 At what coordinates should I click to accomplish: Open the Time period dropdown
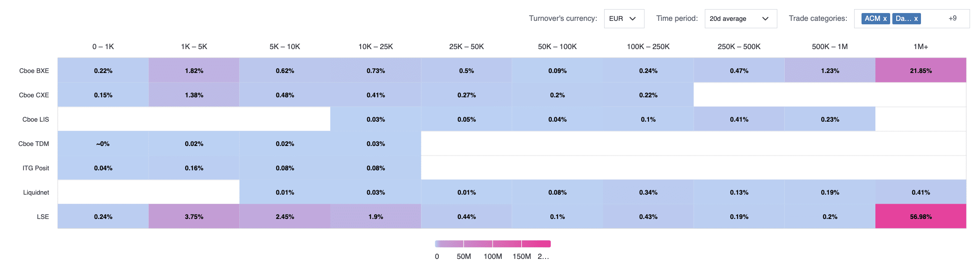tap(740, 19)
